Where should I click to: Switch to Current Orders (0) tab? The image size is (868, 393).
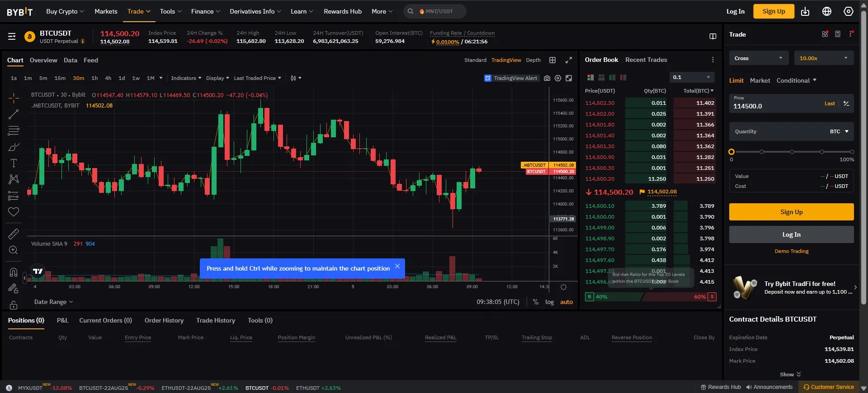tap(105, 320)
